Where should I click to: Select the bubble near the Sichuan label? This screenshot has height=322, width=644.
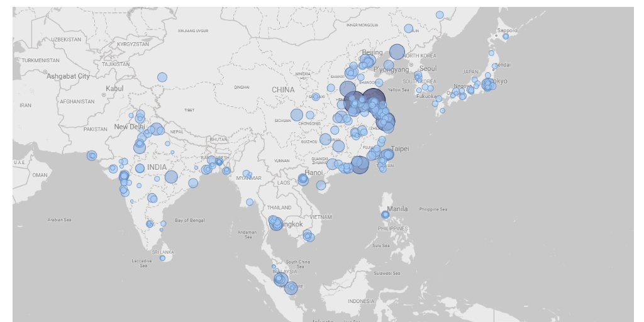(297, 115)
